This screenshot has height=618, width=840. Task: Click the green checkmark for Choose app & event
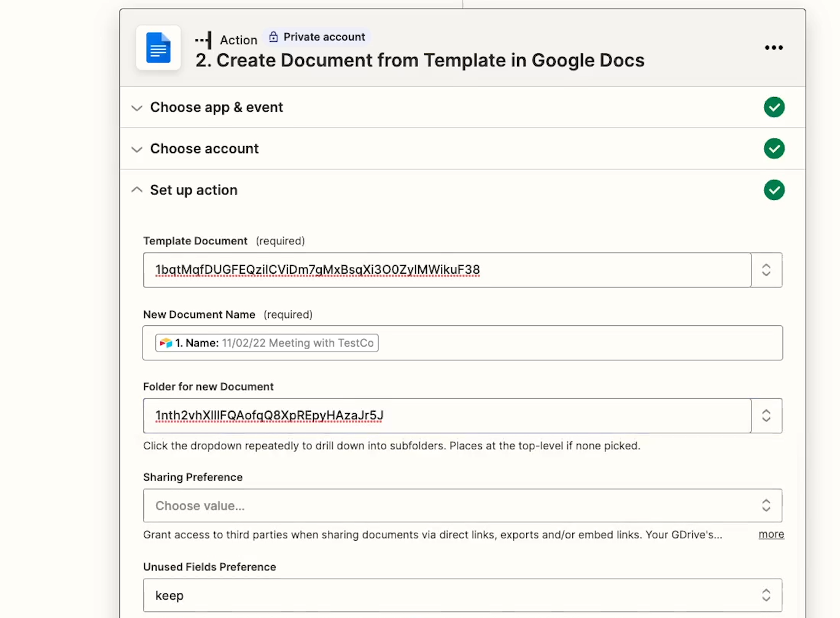(774, 107)
